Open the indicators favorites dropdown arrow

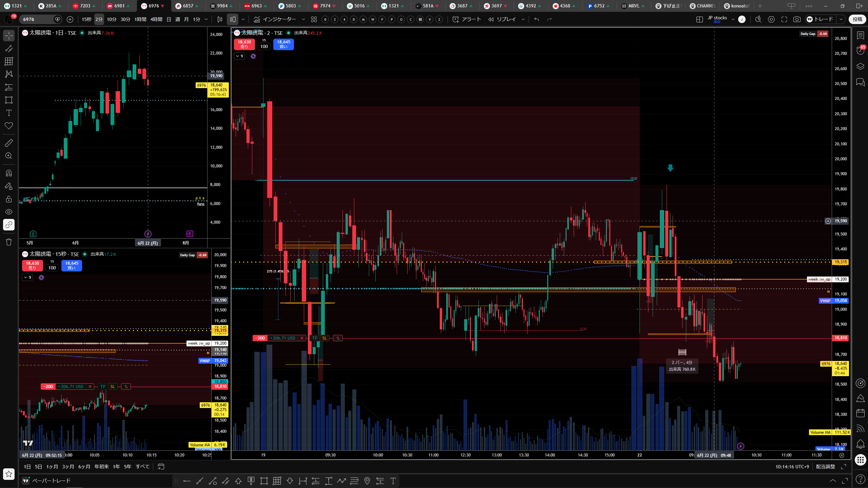tap(303, 19)
